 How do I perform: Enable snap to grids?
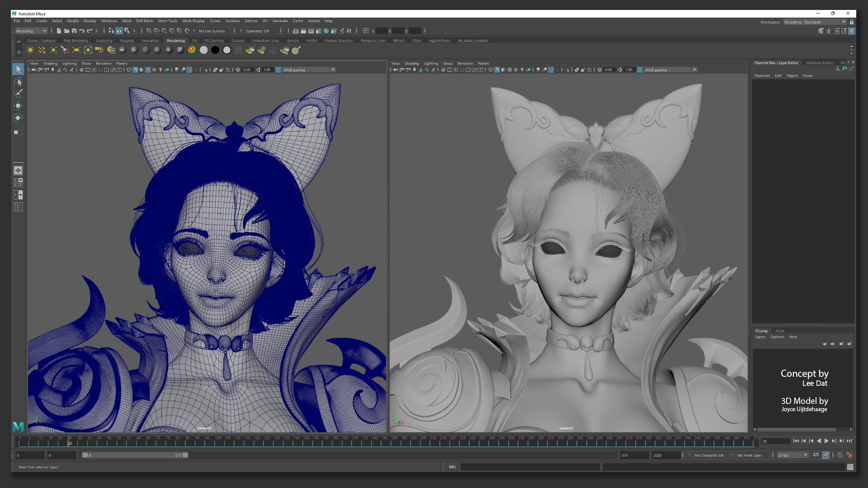point(149,31)
